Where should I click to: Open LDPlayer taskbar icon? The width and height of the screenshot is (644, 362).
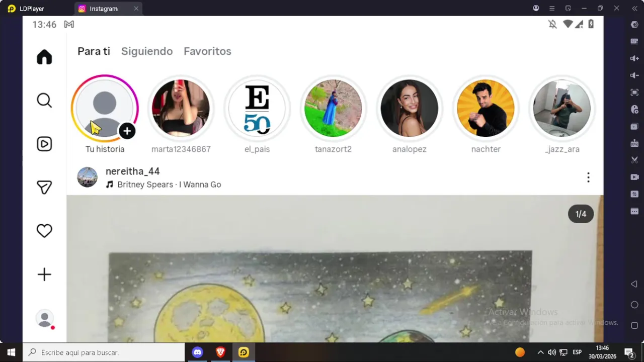pos(244,352)
